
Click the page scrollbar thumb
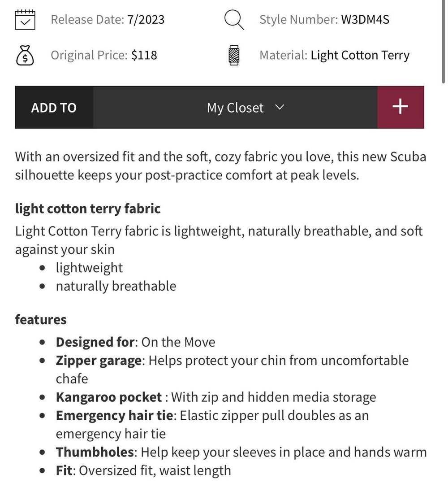[x=444, y=41]
